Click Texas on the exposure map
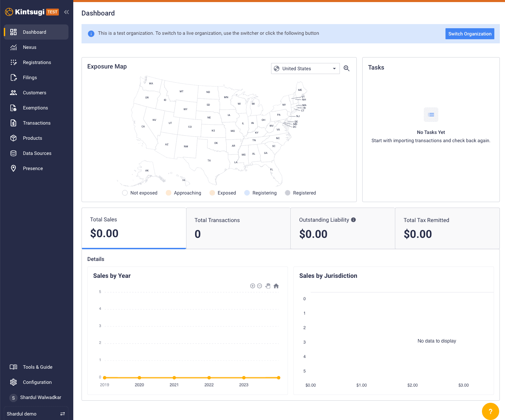Image resolution: width=505 pixels, height=420 pixels. [209, 161]
